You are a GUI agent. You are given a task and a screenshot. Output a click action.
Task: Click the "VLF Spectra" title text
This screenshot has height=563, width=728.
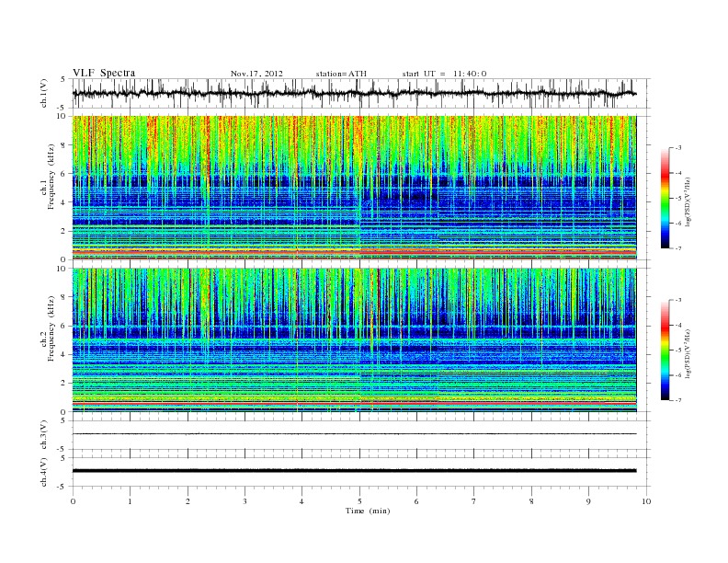point(104,73)
